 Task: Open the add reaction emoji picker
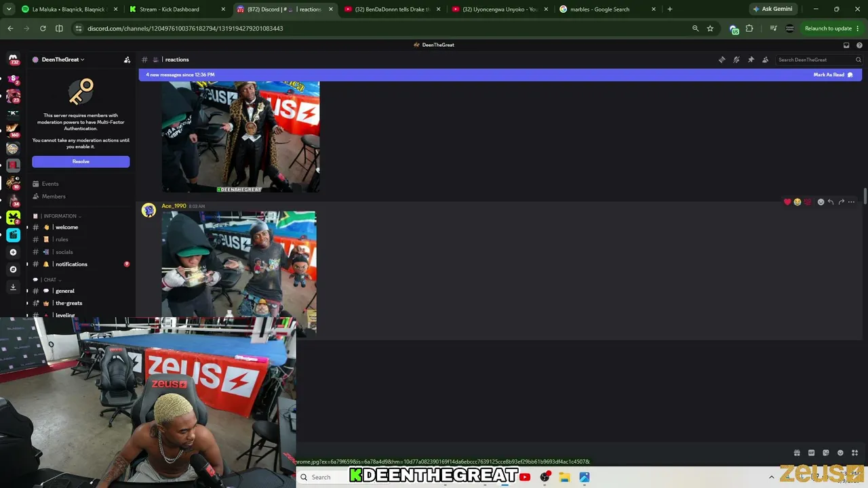pos(821,202)
